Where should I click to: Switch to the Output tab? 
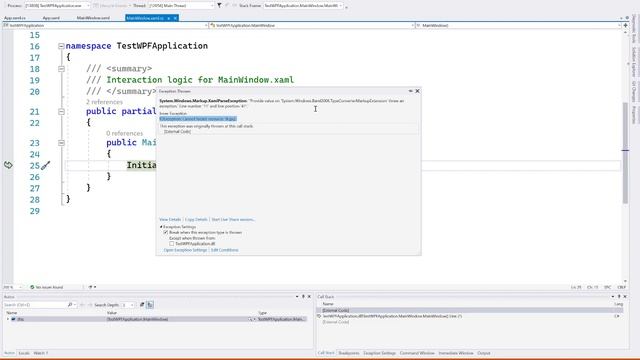pyautogui.click(x=484, y=353)
